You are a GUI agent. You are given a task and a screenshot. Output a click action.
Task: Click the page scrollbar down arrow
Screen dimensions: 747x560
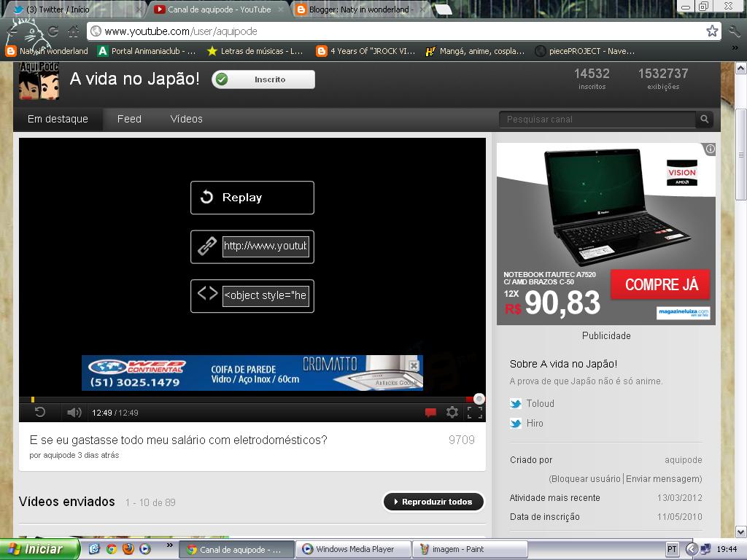[x=741, y=532]
